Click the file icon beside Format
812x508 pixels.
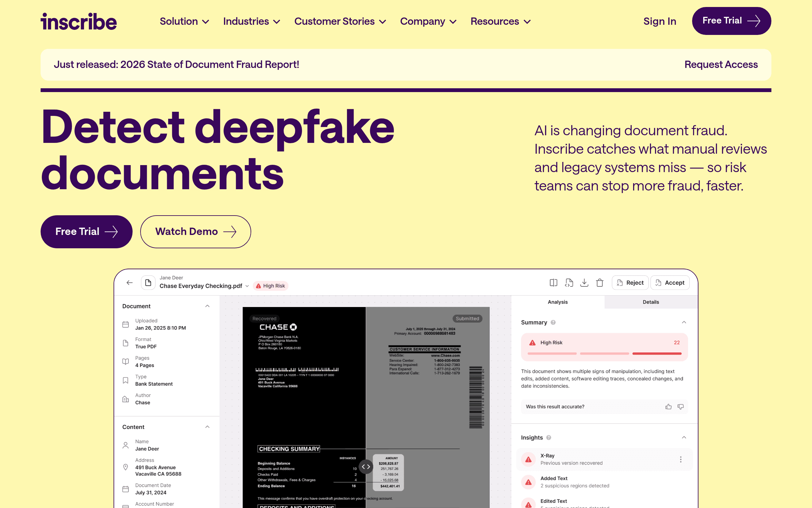pos(126,343)
